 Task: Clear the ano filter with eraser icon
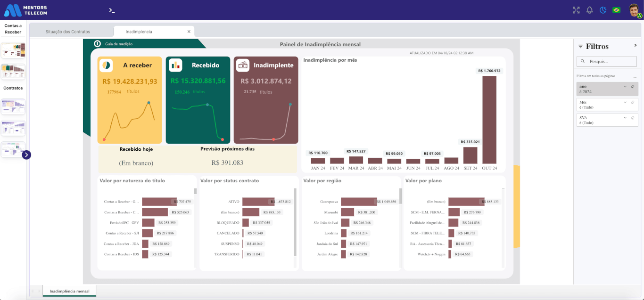633,87
